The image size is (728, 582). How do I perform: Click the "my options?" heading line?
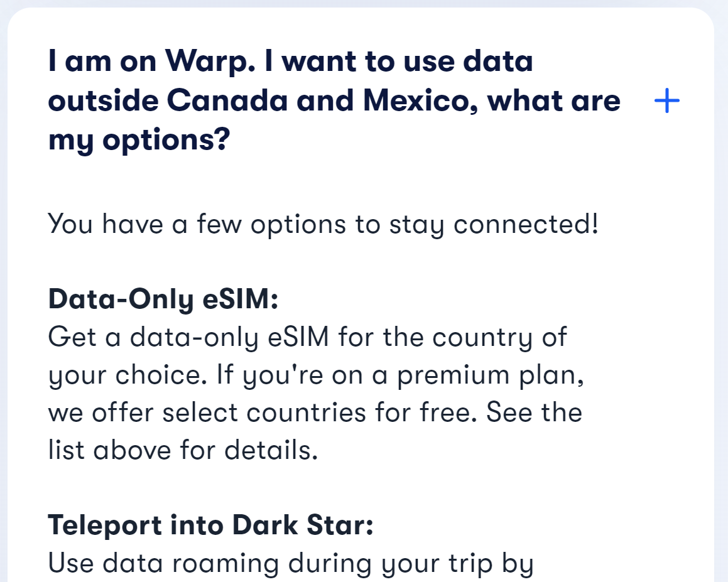pyautogui.click(x=139, y=140)
